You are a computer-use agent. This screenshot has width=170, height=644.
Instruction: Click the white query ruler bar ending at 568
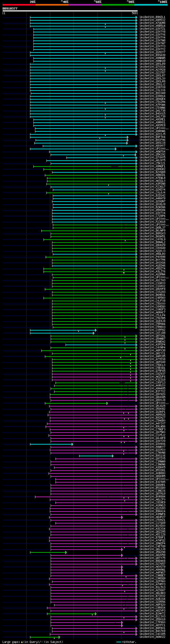pos(70,11)
